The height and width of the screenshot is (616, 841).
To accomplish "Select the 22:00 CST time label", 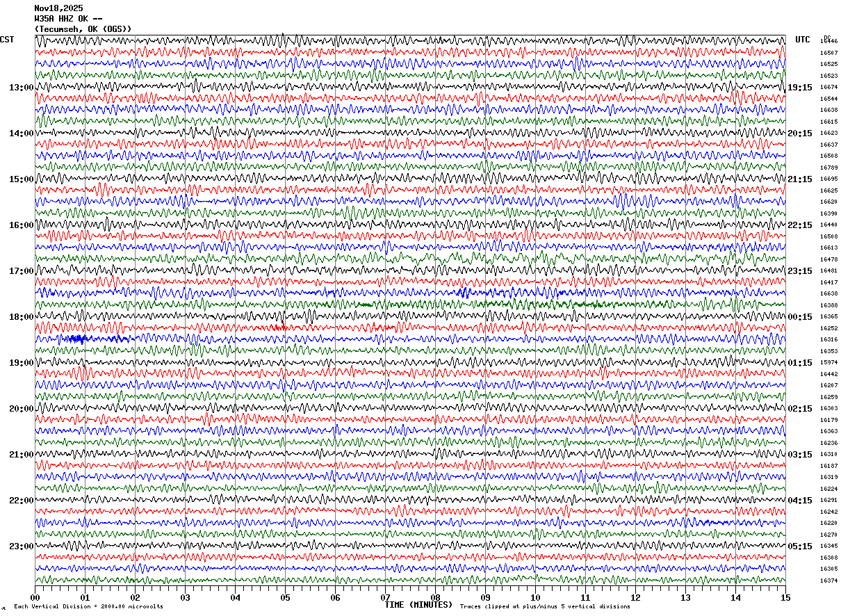I will [x=22, y=501].
